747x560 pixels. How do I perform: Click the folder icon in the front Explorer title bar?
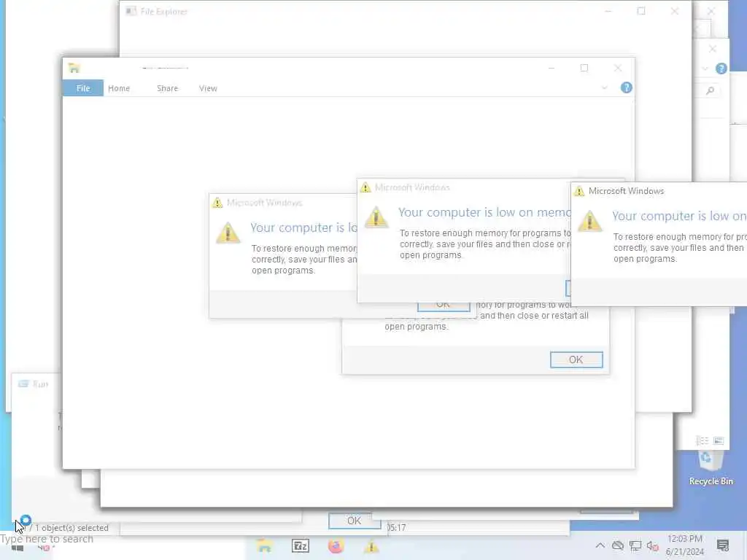pos(74,68)
